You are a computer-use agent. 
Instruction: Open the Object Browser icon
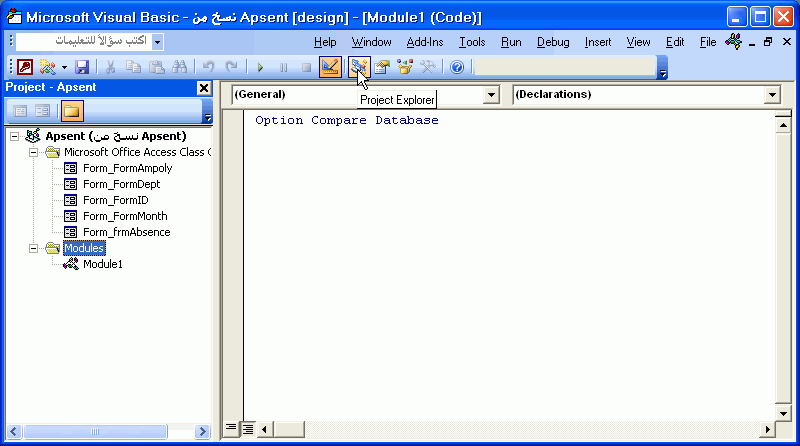pos(405,67)
